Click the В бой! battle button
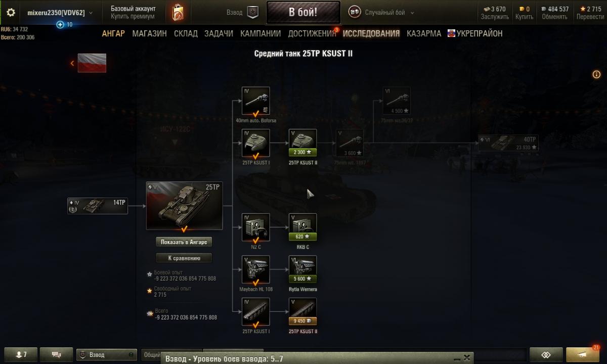Screen dimensions: 607x364 pyautogui.click(x=303, y=13)
